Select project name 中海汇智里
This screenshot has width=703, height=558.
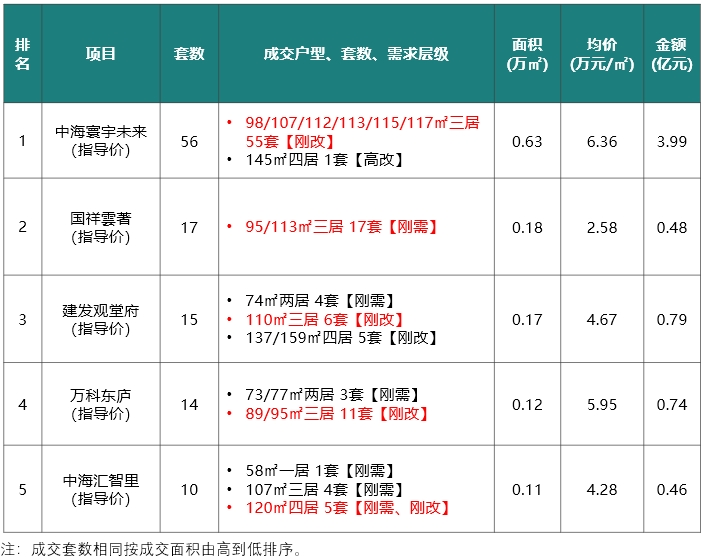pos(101,480)
